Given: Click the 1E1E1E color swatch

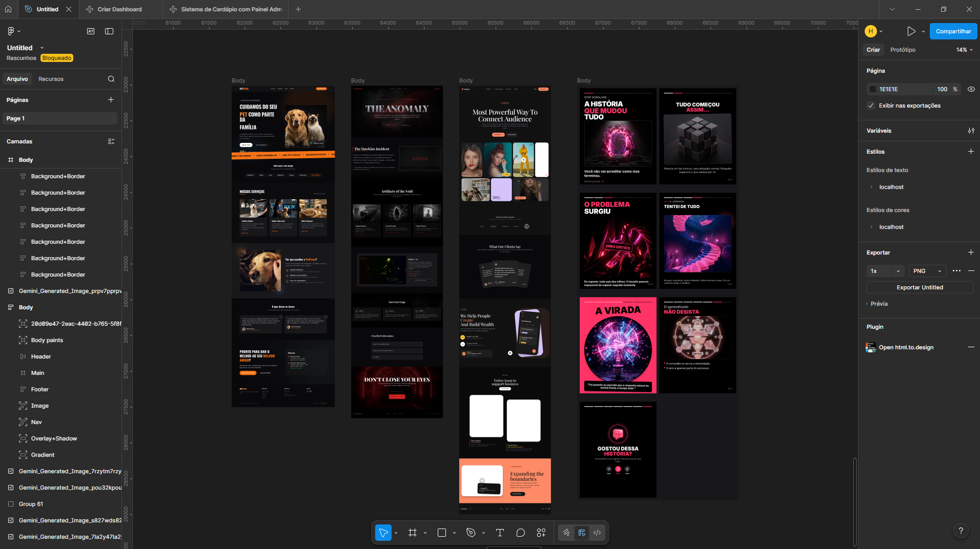Looking at the screenshot, I should pyautogui.click(x=874, y=89).
